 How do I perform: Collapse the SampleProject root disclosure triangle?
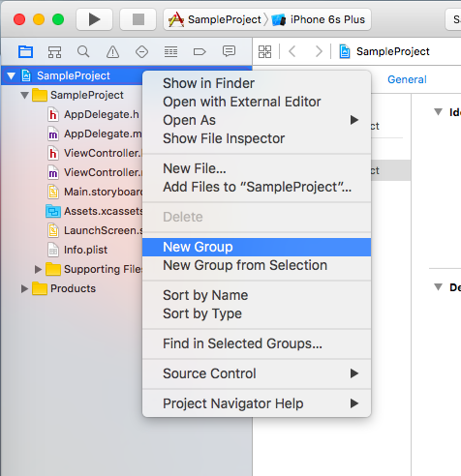coord(12,75)
